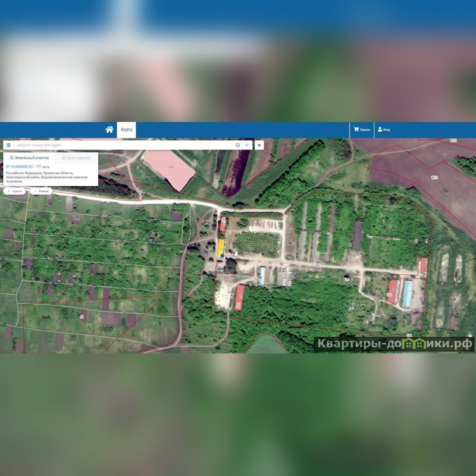The width and height of the screenshot is (476, 476).
Task: Switch to the Дом (здание) tab
Action: coord(76,158)
